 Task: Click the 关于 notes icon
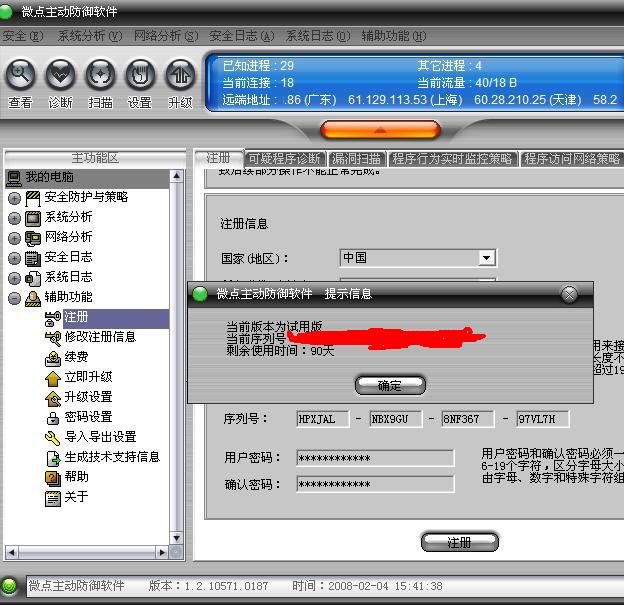point(53,498)
